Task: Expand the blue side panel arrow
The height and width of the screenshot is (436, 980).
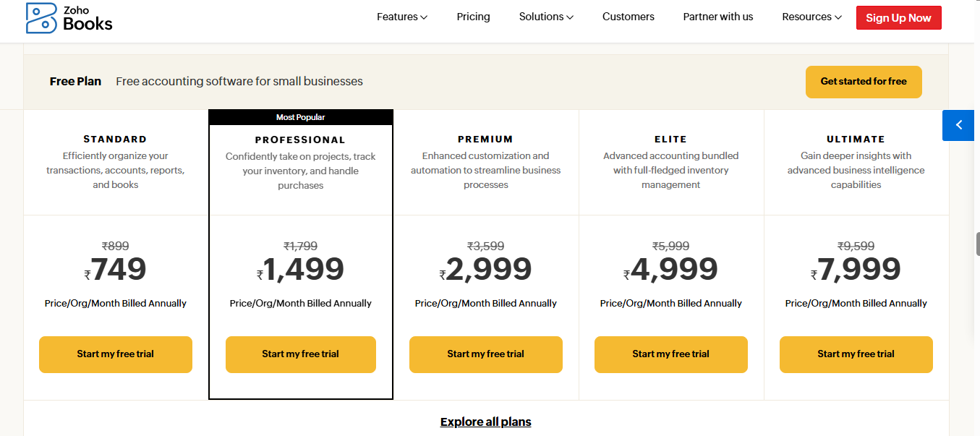Action: 959,125
